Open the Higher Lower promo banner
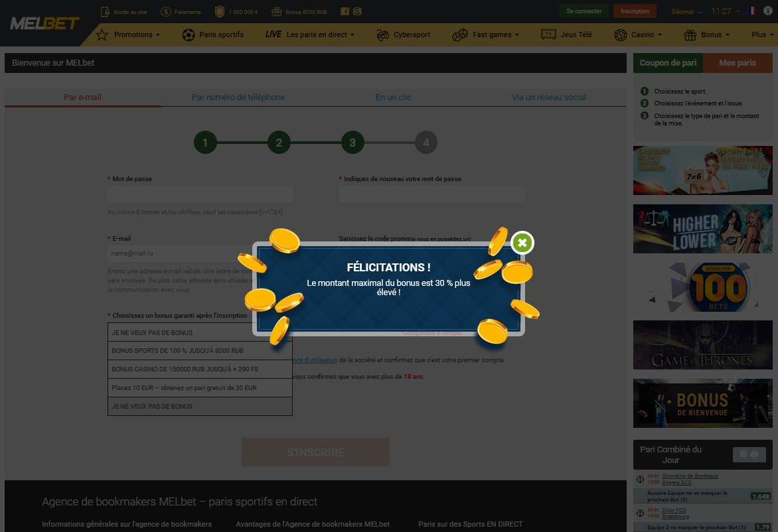Image resolution: width=778 pixels, height=532 pixels. (x=702, y=229)
